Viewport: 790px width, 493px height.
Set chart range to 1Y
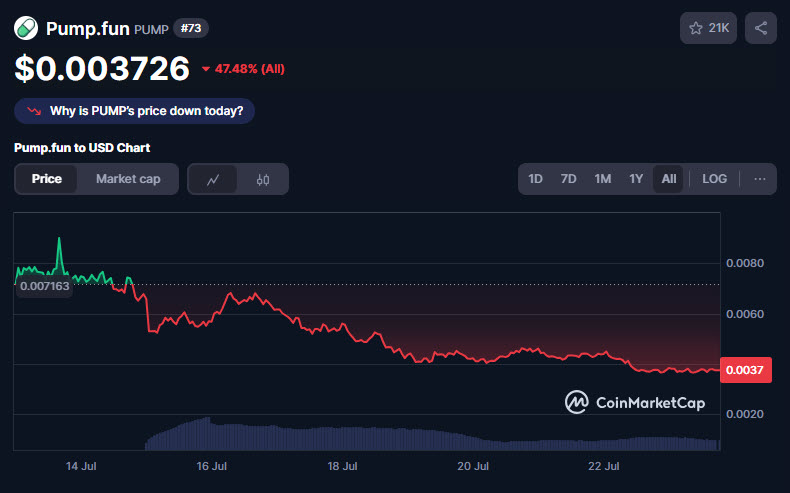coord(636,179)
